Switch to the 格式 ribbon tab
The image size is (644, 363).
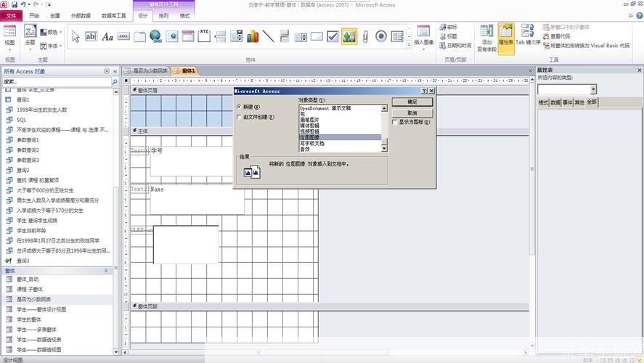coord(185,15)
